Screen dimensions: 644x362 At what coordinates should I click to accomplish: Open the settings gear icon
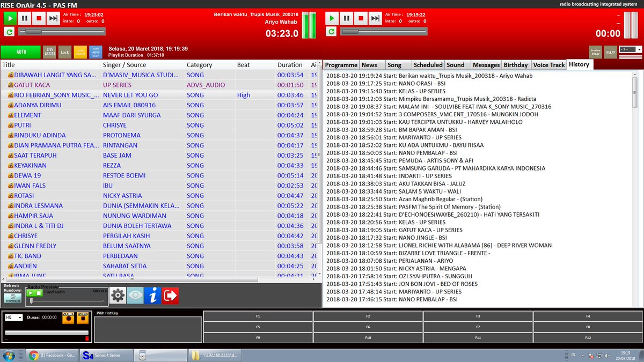coord(118,295)
